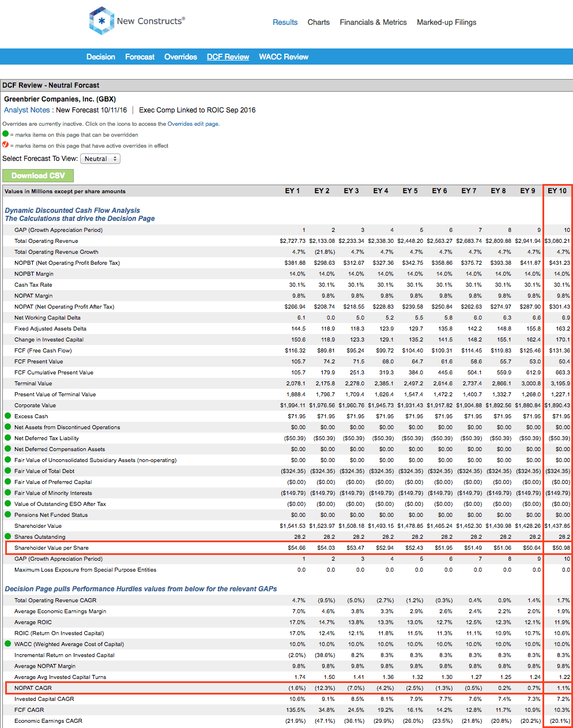Click the Incremental Return on Invested Capital label
This screenshot has height=728, width=573.
(x=65, y=655)
